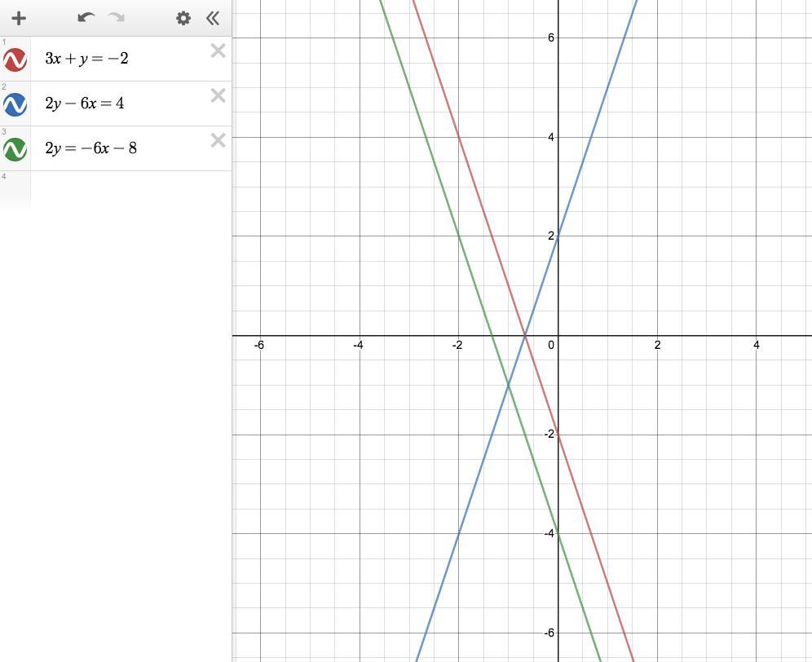The image size is (812, 662).
Task: Add a new expression in empty row 4
Action: [131, 190]
